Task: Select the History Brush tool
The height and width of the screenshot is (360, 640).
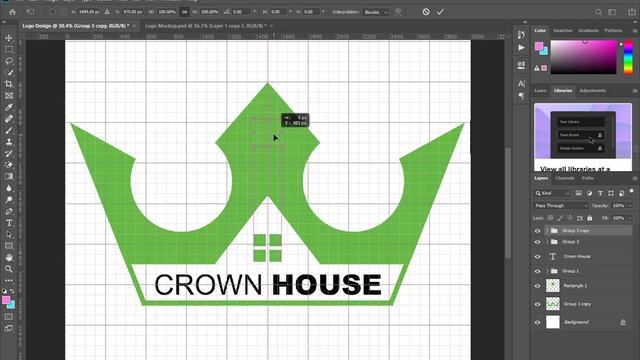Action: pyautogui.click(x=9, y=153)
